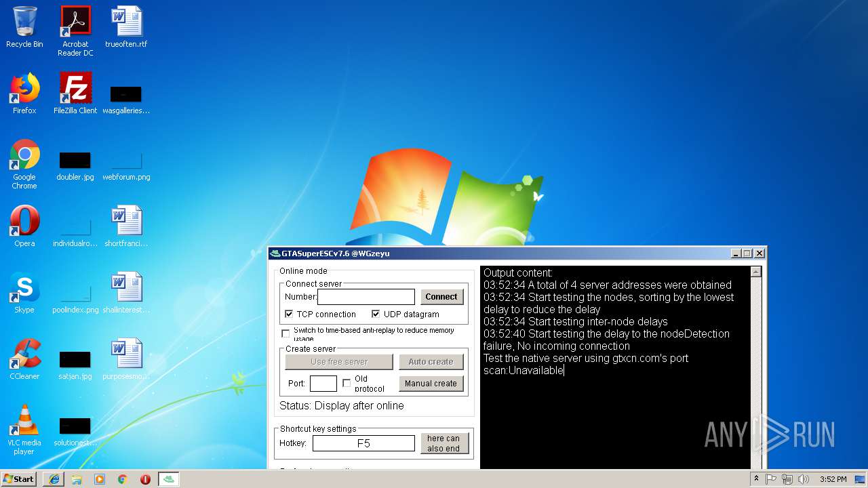Select the wasgalleries desktop file

pos(126,100)
